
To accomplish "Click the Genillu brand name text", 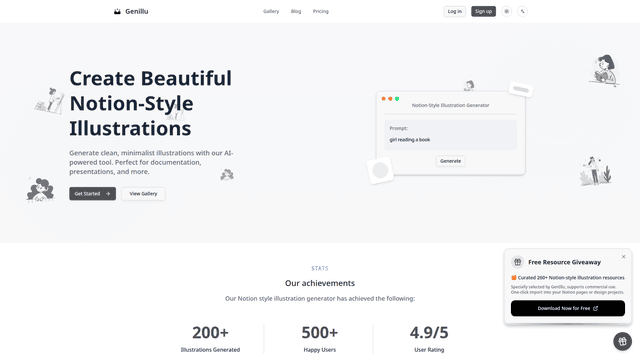I will tap(137, 11).
